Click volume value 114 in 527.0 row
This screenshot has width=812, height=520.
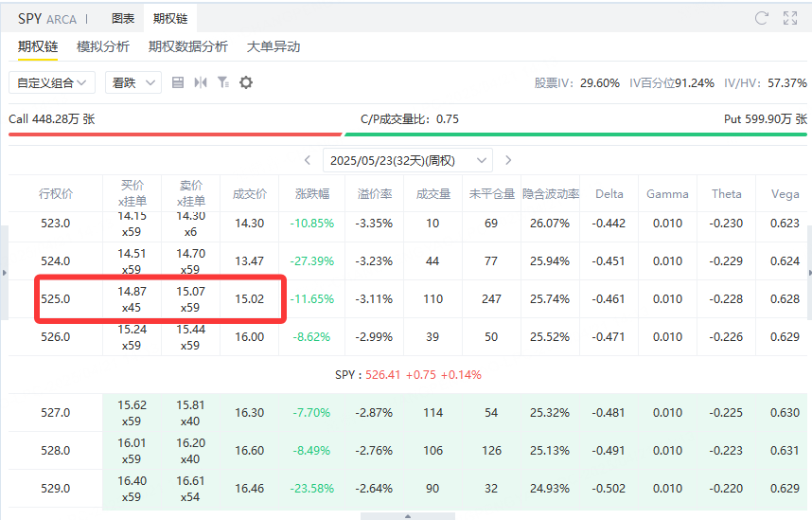(432, 413)
